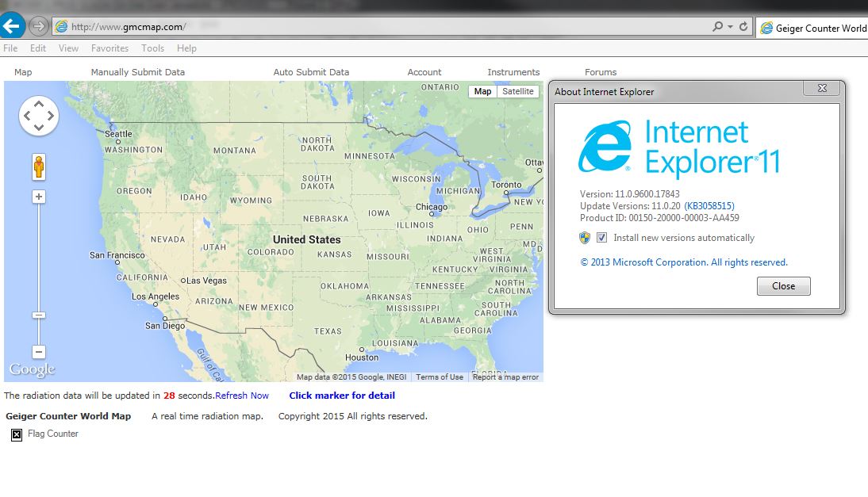Screen dimensions: 868x497
Task: Click the Google logo on the map
Action: click(32, 369)
